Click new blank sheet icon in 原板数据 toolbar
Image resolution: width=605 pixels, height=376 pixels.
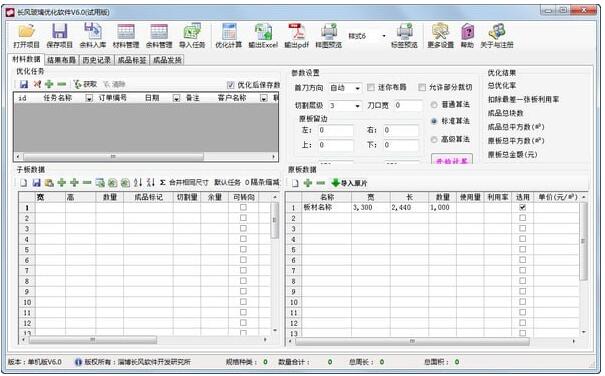click(295, 183)
